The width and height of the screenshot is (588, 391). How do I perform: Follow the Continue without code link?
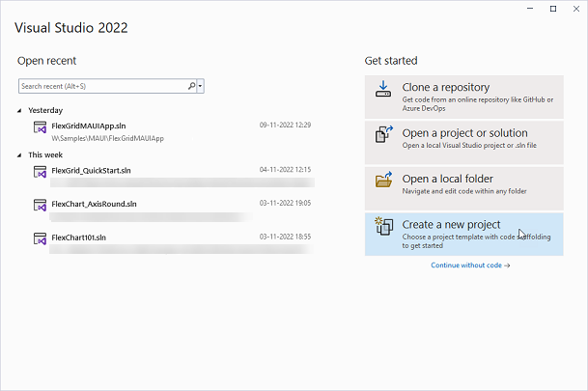tap(469, 265)
